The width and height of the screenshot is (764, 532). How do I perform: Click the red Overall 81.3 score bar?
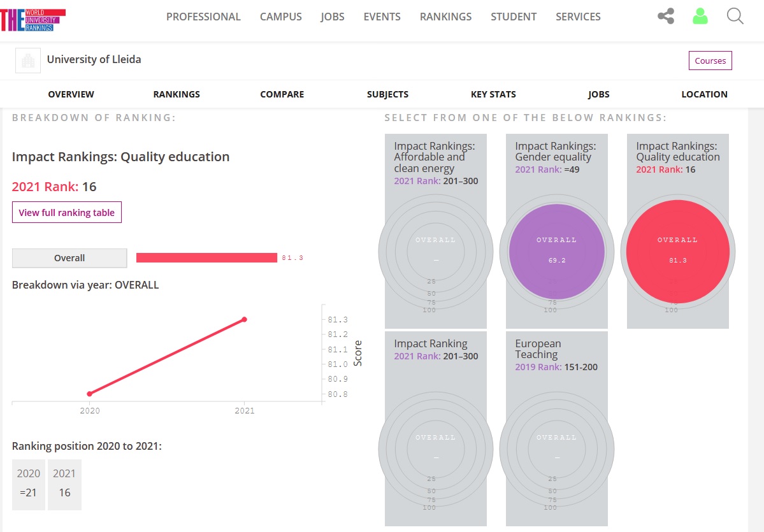point(206,258)
